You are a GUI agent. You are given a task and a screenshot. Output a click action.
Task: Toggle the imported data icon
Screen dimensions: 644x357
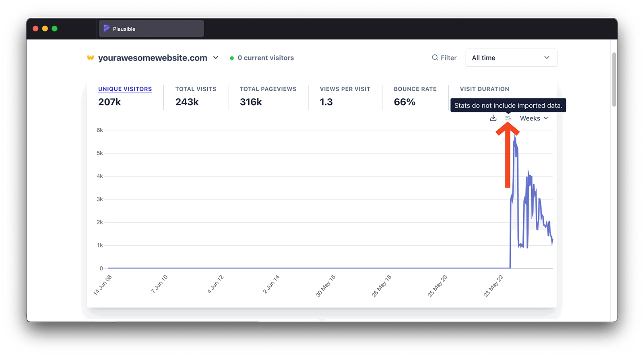pos(508,118)
